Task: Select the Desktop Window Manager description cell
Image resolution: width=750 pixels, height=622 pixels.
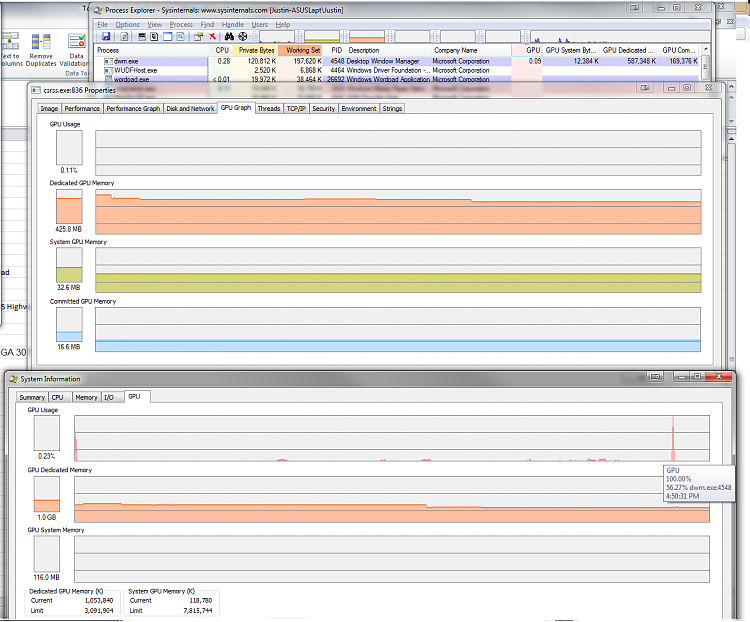Action: pyautogui.click(x=383, y=61)
